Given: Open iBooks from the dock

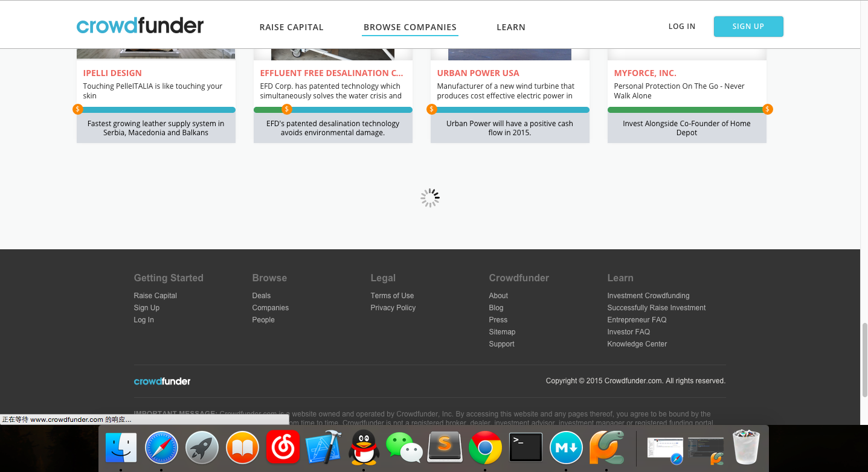Looking at the screenshot, I should [242, 448].
